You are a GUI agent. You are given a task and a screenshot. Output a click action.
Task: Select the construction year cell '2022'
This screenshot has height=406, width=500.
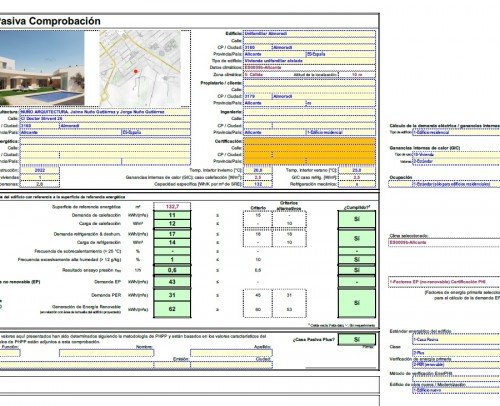coord(40,170)
